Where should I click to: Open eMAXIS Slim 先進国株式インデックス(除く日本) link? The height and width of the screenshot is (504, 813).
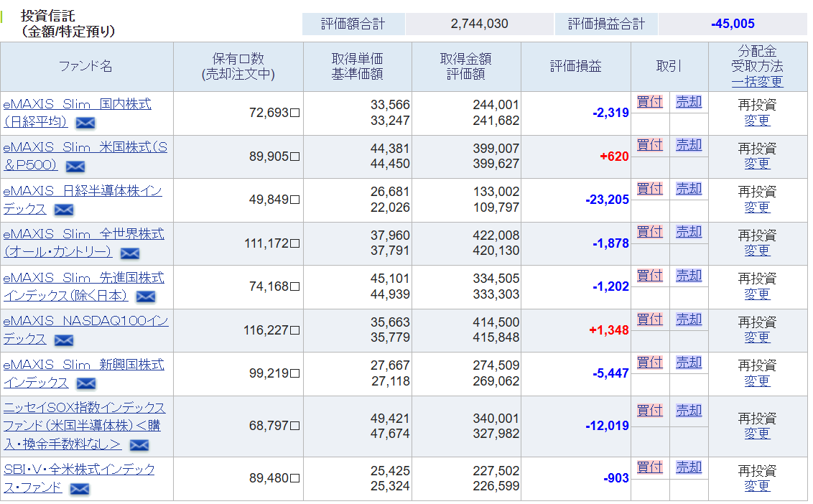coord(83,286)
